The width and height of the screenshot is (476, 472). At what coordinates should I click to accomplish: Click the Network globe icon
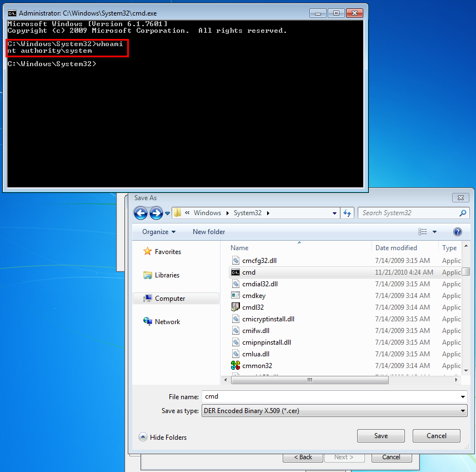(x=148, y=321)
